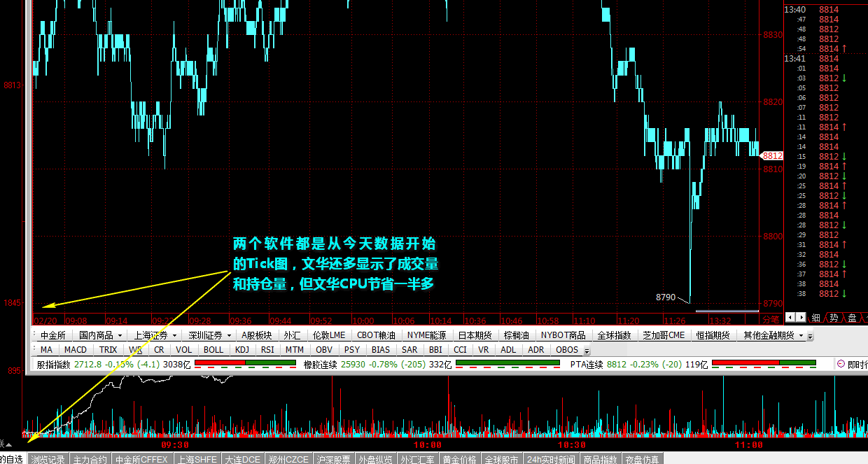Image resolution: width=868 pixels, height=464 pixels.
Task: Apply the ADR indicator
Action: pos(536,349)
